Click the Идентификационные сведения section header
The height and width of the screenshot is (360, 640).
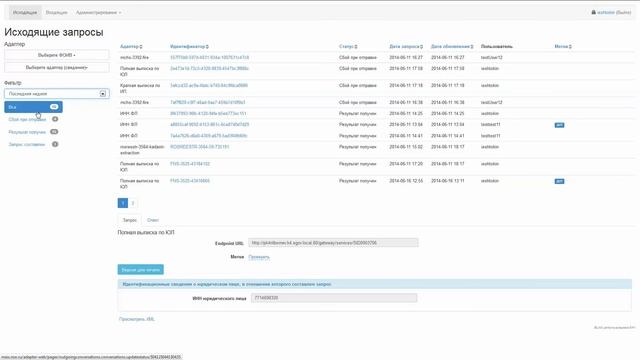point(375,284)
